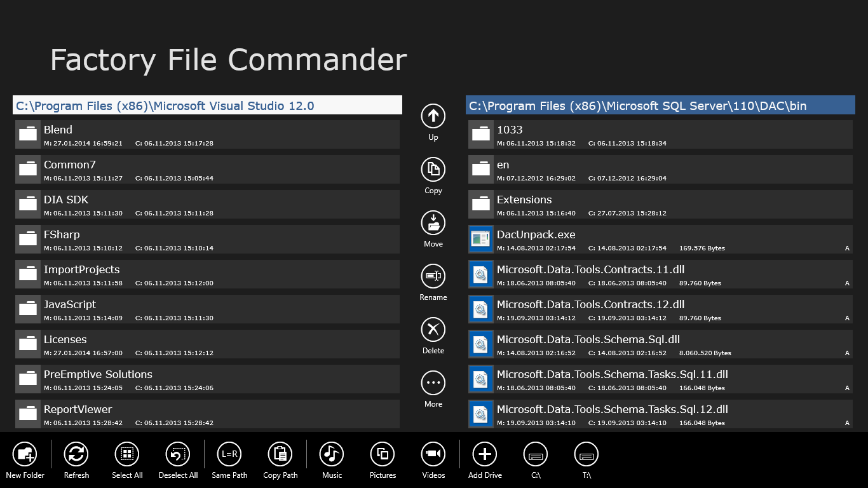The height and width of the screenshot is (488, 868).
Task: Select Microsoft.Data.Tools.Schema.Tasks.Sql.12.dll
Action: [660, 414]
